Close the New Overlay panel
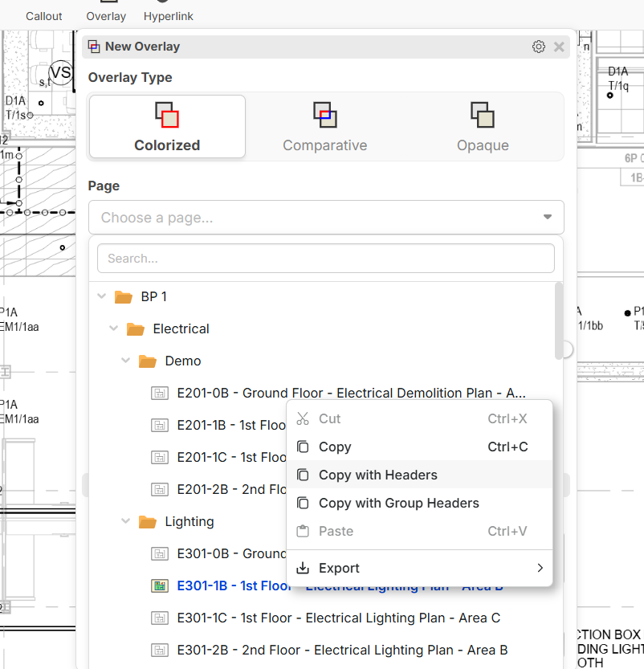 pos(559,47)
